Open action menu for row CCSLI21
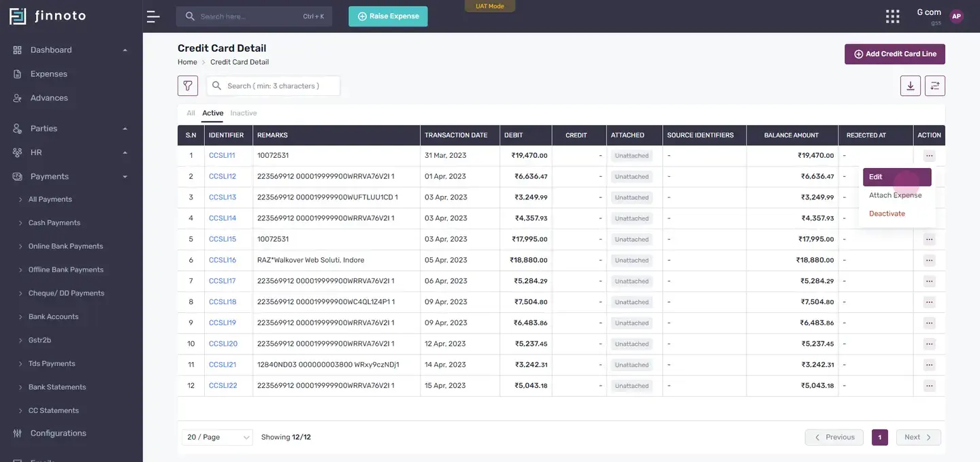The image size is (980, 462). click(x=929, y=365)
